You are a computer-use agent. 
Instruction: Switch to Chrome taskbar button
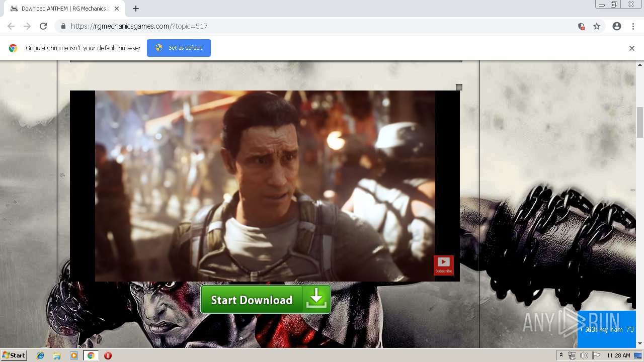tap(91, 355)
